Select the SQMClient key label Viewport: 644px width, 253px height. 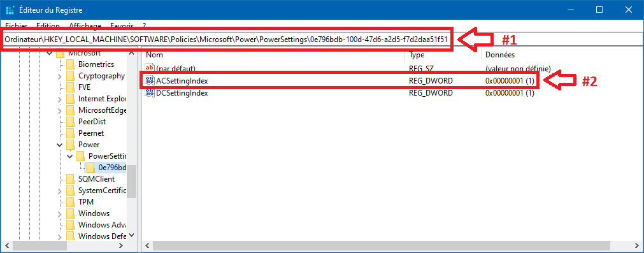point(97,179)
